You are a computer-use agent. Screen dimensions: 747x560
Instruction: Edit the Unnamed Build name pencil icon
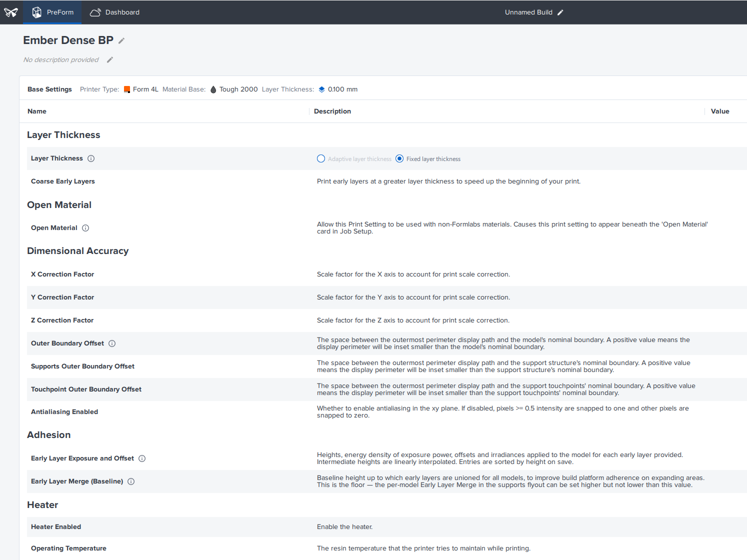[x=560, y=12]
